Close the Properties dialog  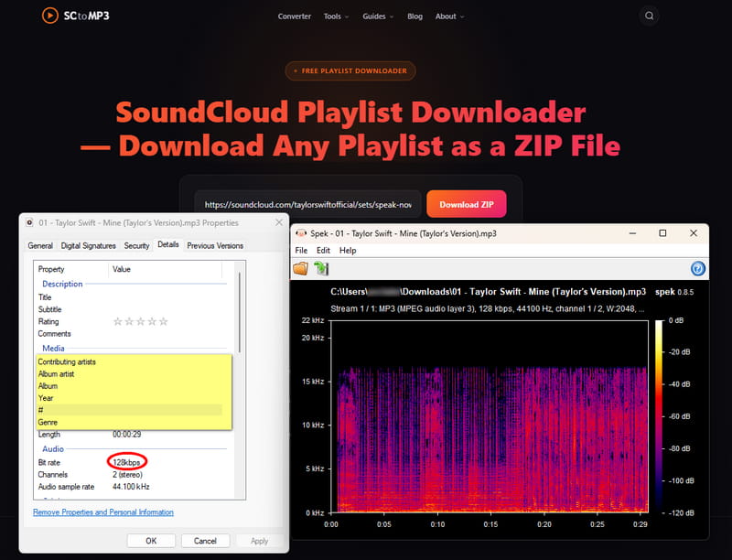pyautogui.click(x=279, y=222)
